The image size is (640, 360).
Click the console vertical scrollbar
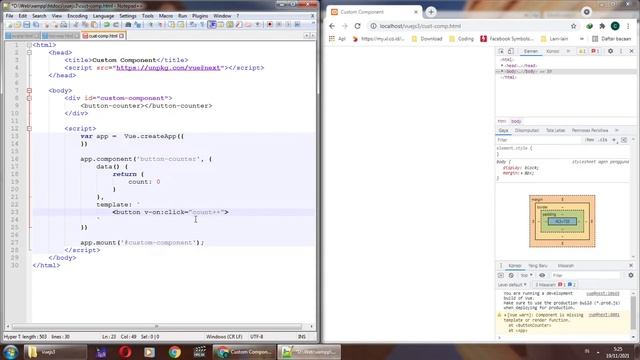[633, 315]
